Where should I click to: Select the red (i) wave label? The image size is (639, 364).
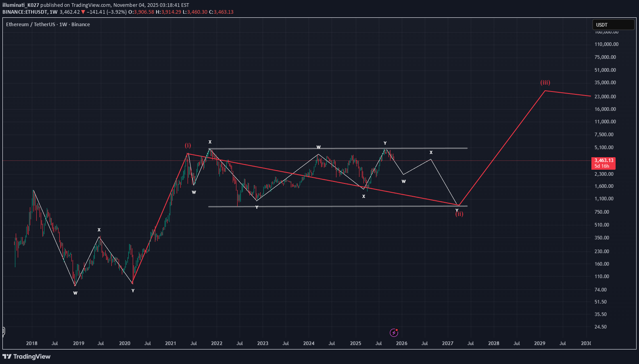188,146
